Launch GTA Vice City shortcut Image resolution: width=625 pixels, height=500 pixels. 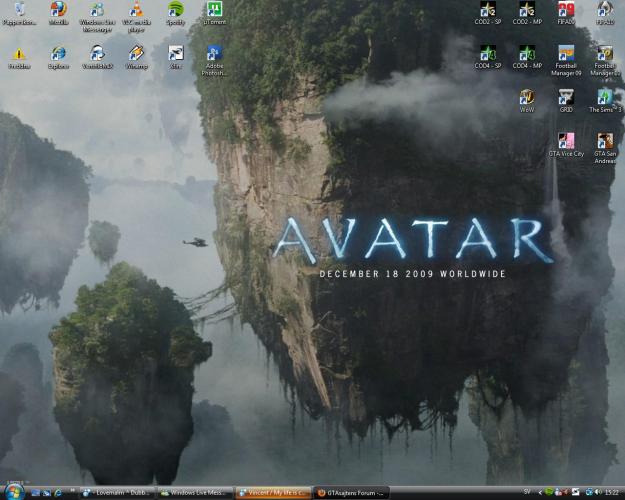566,145
